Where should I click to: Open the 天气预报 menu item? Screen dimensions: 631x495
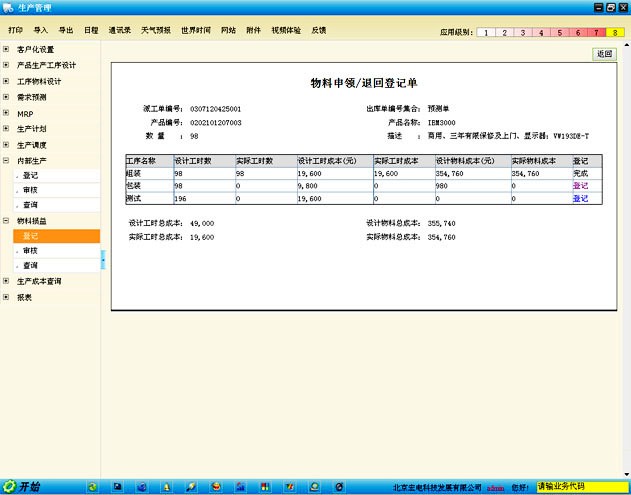[x=155, y=31]
